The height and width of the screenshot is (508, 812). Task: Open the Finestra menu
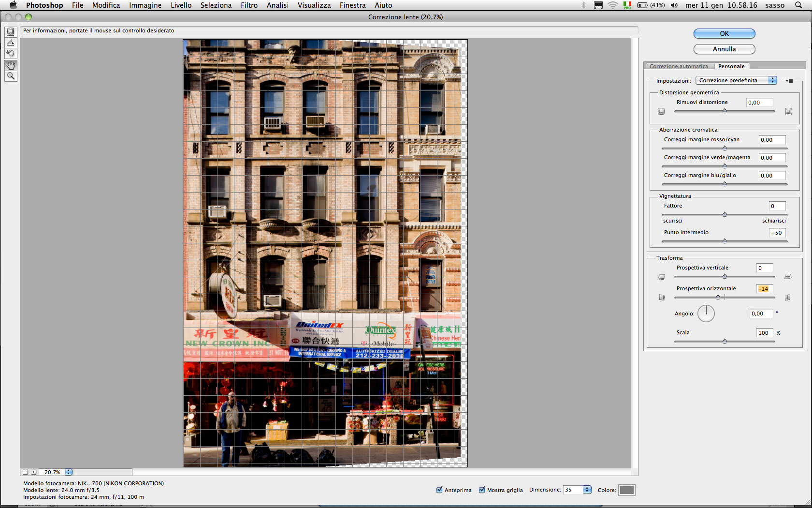tap(353, 5)
